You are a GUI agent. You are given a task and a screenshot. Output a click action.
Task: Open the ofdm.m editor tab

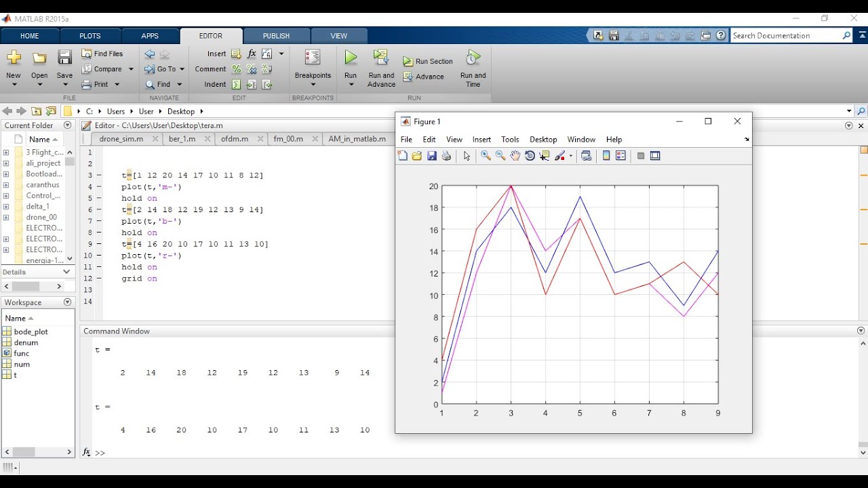[235, 139]
